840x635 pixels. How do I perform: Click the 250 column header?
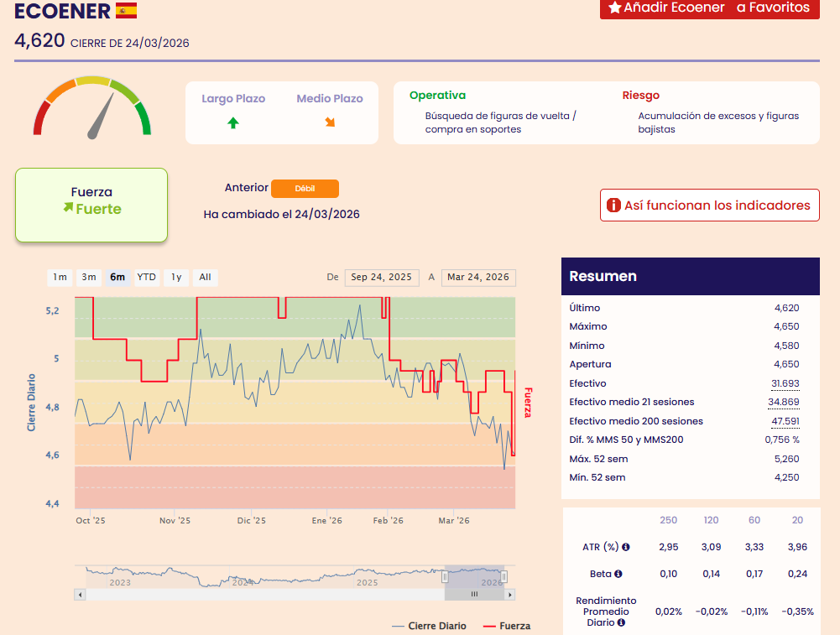tap(669, 520)
